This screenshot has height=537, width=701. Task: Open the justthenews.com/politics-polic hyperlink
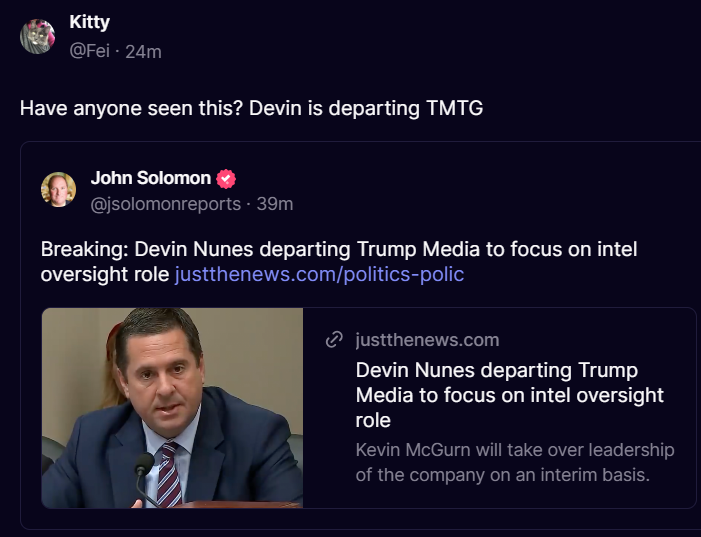[x=319, y=274]
